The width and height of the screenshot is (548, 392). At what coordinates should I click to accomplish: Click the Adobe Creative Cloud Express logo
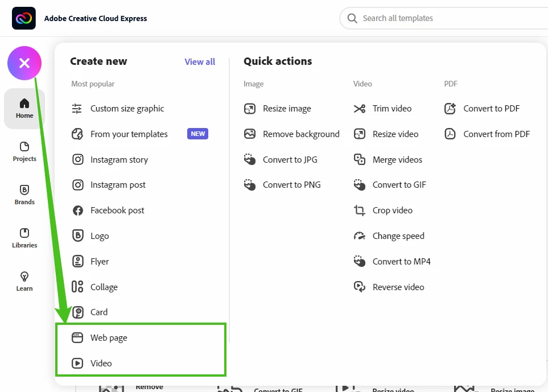(x=24, y=18)
